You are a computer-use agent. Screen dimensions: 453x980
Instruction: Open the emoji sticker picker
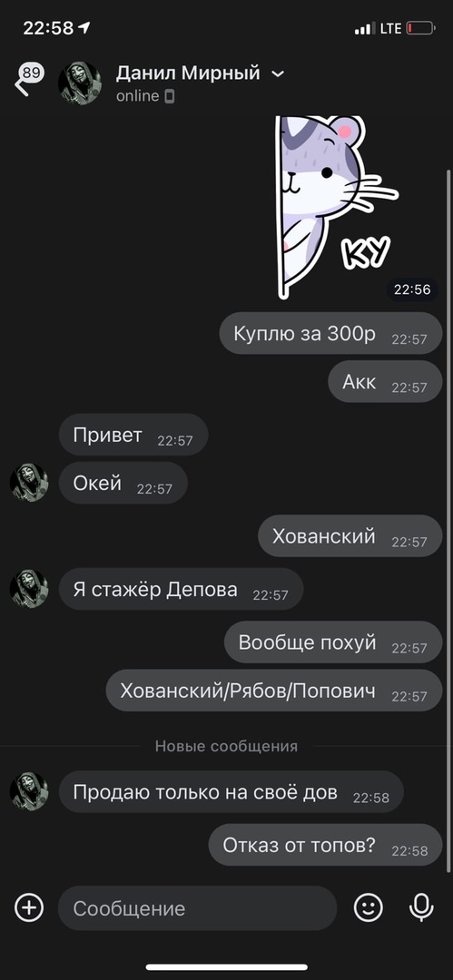pos(368,907)
